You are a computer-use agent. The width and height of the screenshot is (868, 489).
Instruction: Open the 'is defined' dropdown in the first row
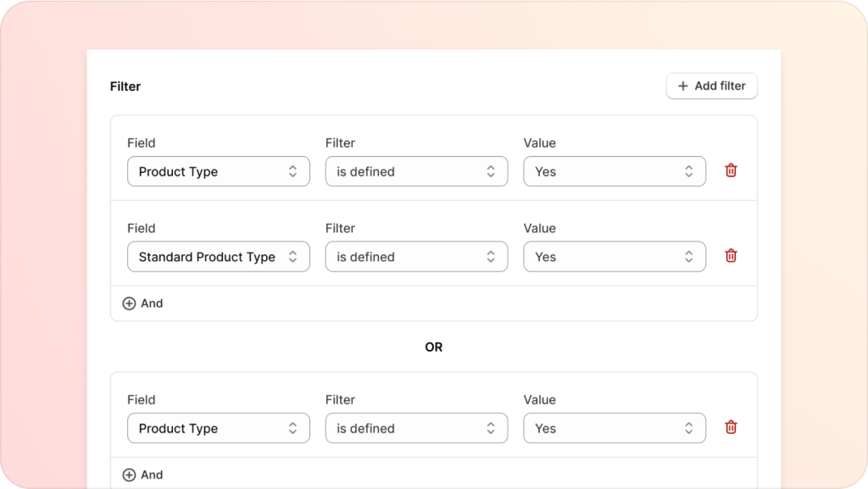[x=416, y=171]
